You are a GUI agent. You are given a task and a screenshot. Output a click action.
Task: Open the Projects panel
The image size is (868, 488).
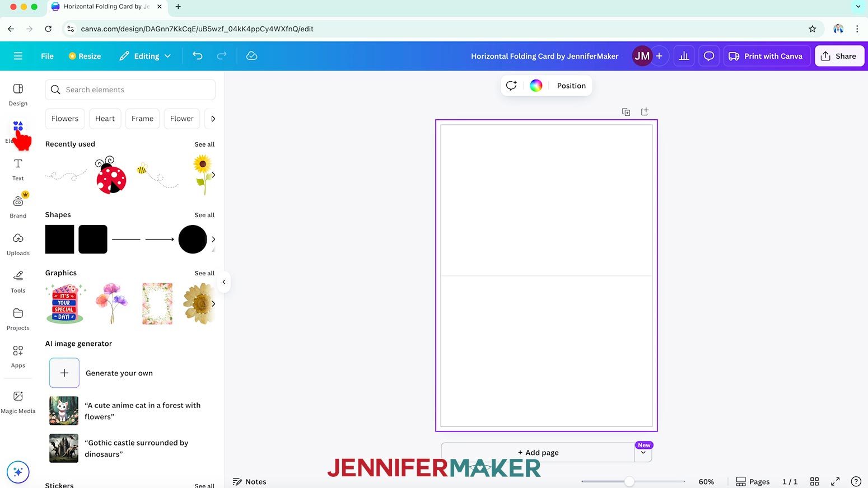pyautogui.click(x=18, y=319)
